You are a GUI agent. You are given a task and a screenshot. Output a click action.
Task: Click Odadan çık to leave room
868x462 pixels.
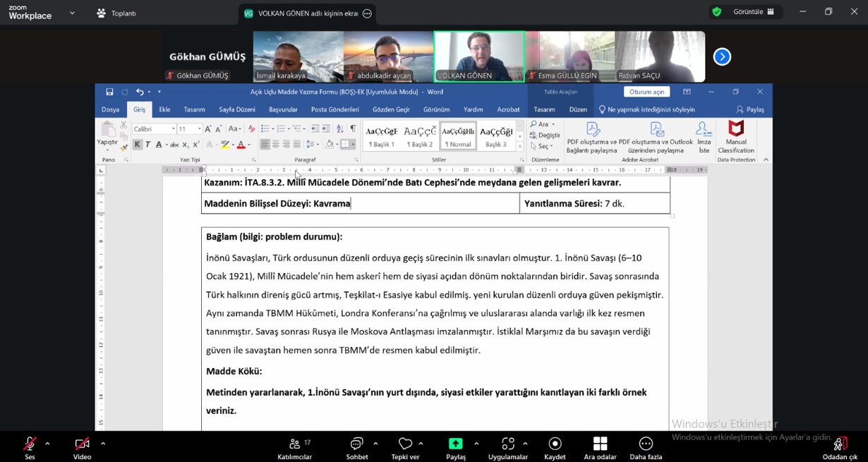(839, 449)
